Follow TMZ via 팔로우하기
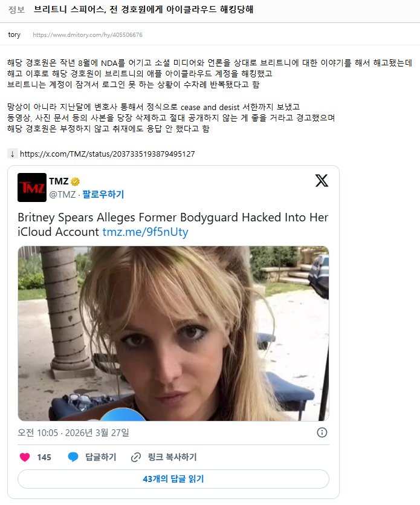 103,194
